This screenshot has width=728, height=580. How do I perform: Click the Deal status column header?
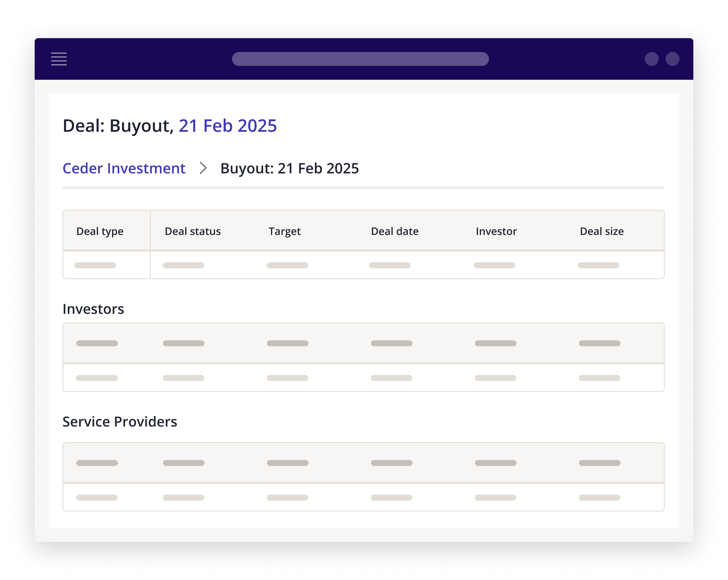click(192, 231)
